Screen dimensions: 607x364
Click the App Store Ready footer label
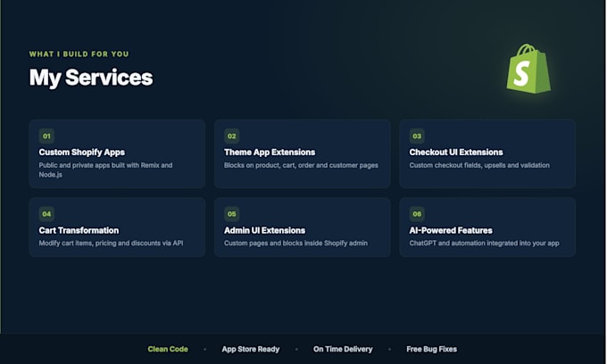point(251,350)
